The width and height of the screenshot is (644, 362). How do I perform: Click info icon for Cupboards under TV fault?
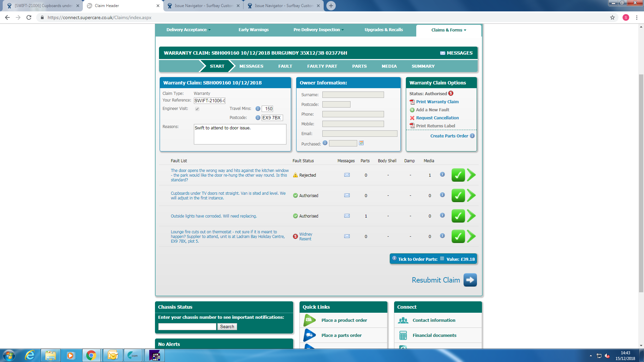coord(442,195)
